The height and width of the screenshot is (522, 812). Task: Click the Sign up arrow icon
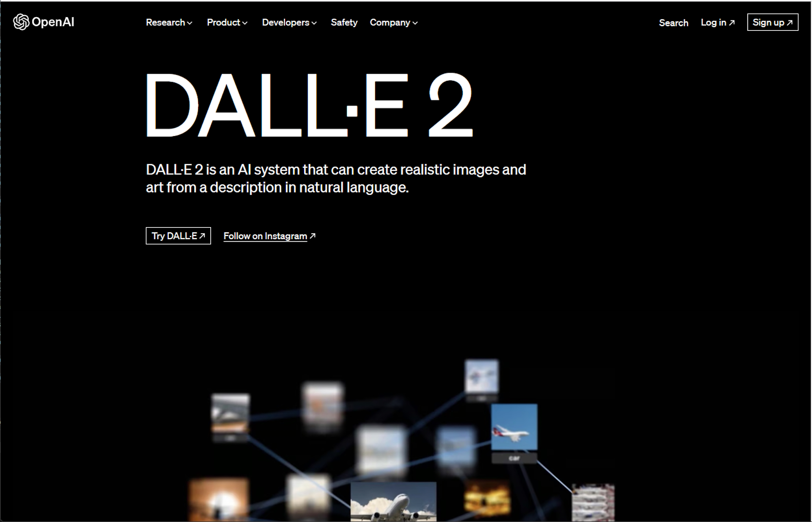point(791,22)
